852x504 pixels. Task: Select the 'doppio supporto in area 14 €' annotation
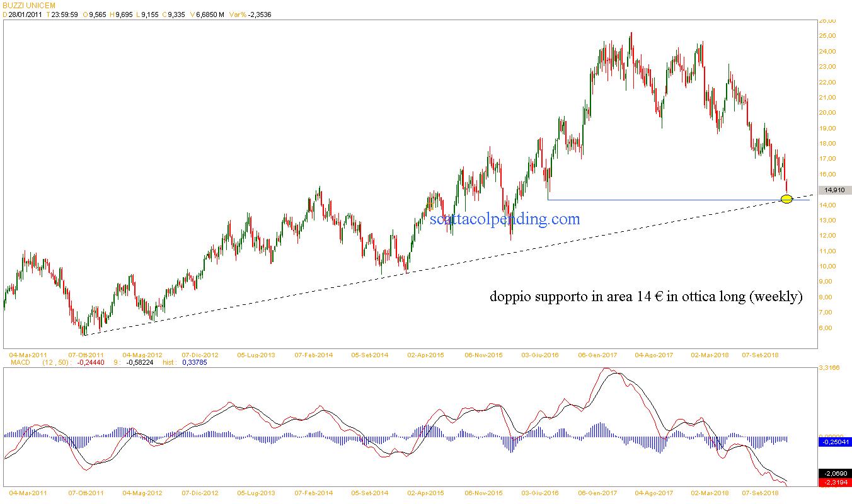pyautogui.click(x=646, y=297)
